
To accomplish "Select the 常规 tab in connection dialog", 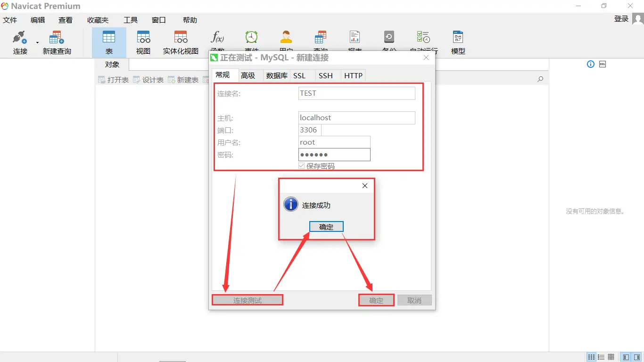I will click(223, 75).
